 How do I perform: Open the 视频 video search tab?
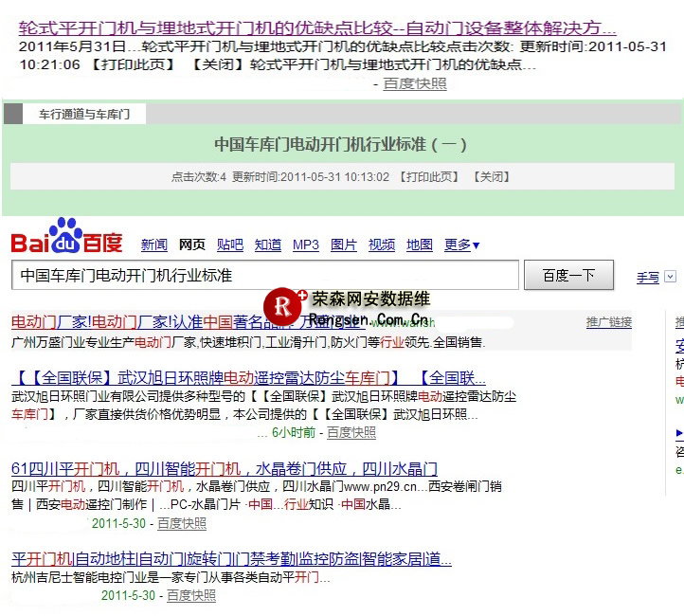(x=381, y=245)
